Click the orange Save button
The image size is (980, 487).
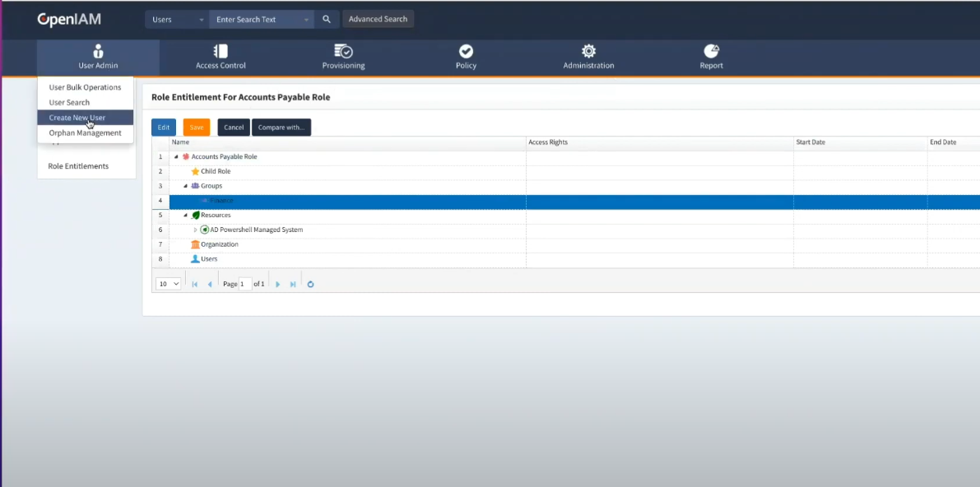(x=197, y=128)
